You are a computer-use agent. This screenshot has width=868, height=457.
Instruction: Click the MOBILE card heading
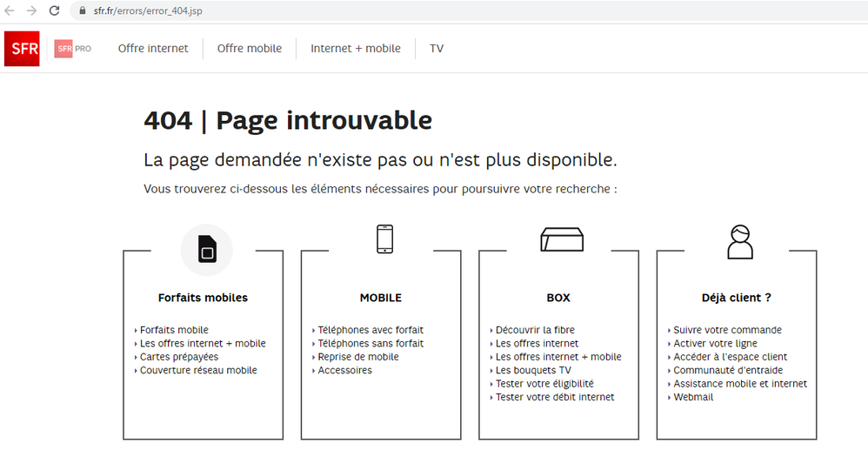(381, 298)
